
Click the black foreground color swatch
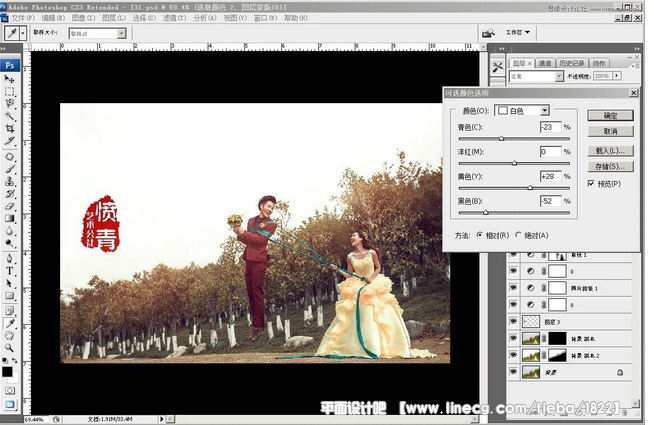(x=7, y=372)
